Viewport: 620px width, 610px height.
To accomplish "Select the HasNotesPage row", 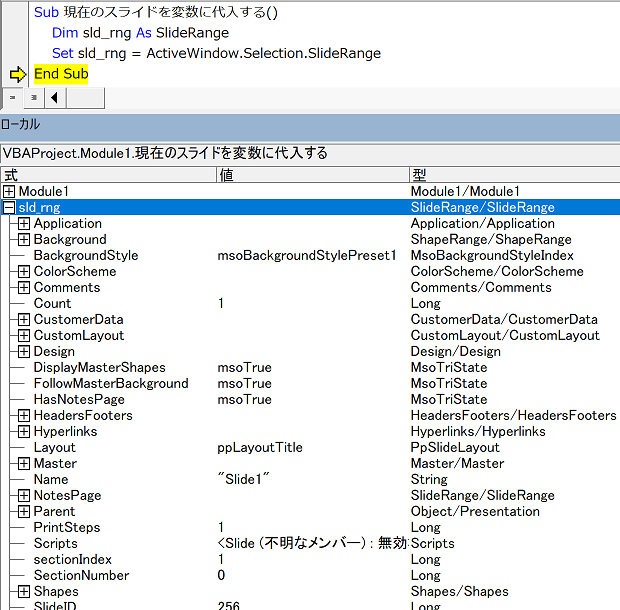I will [310, 399].
